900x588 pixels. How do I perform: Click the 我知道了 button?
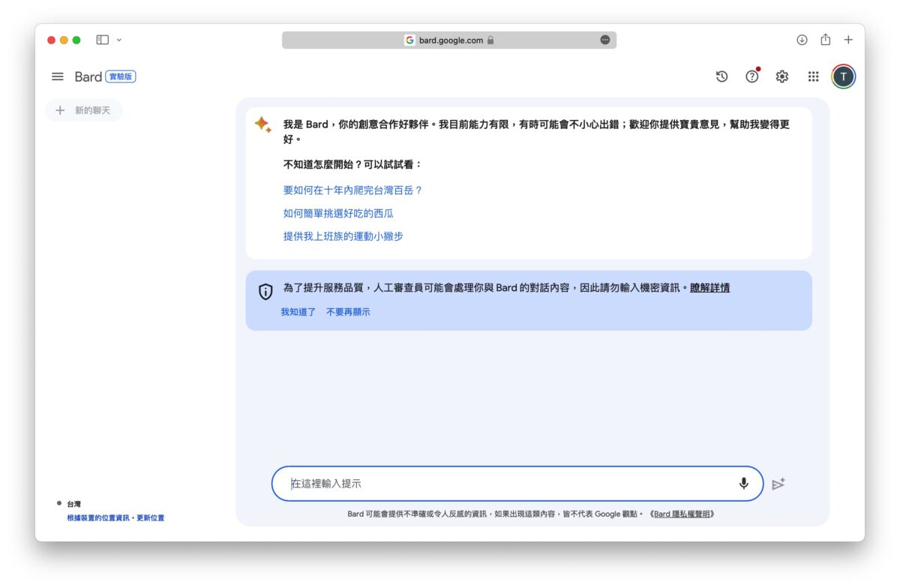298,312
